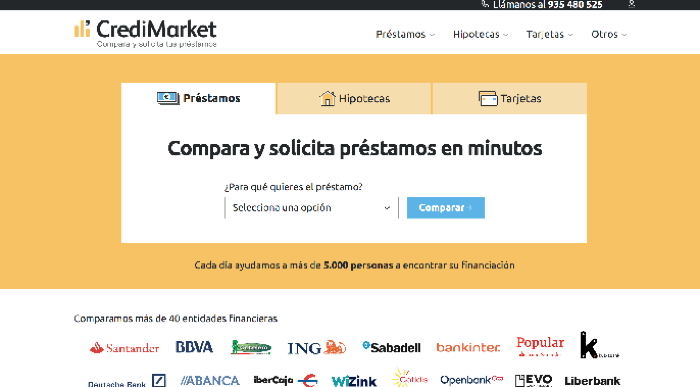The image size is (700, 387).
Task: Open the 'Selecciona una opción' dropdown
Action: tap(312, 208)
